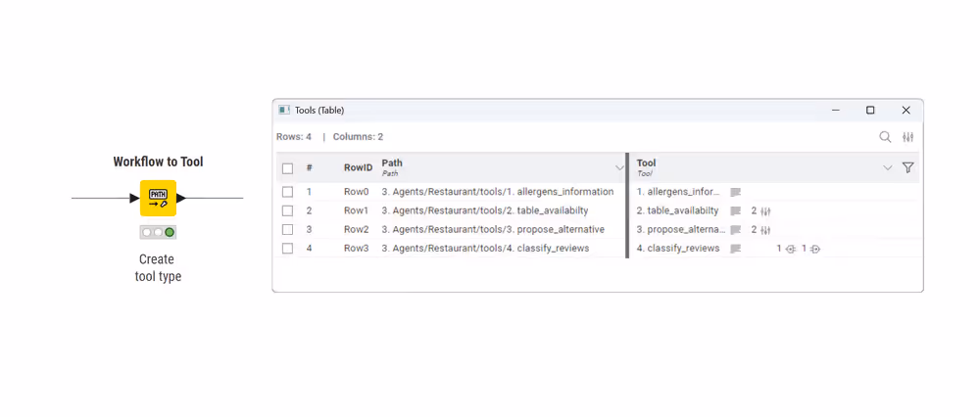Click the Row1 RowID cell
Viewport: 980px width, 417px height.
coord(357,210)
